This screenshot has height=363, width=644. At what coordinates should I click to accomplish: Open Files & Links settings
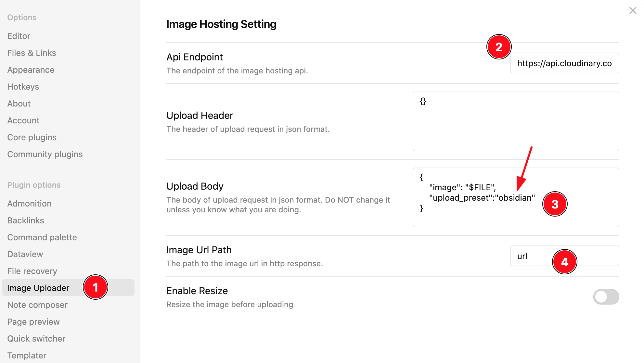[x=32, y=53]
